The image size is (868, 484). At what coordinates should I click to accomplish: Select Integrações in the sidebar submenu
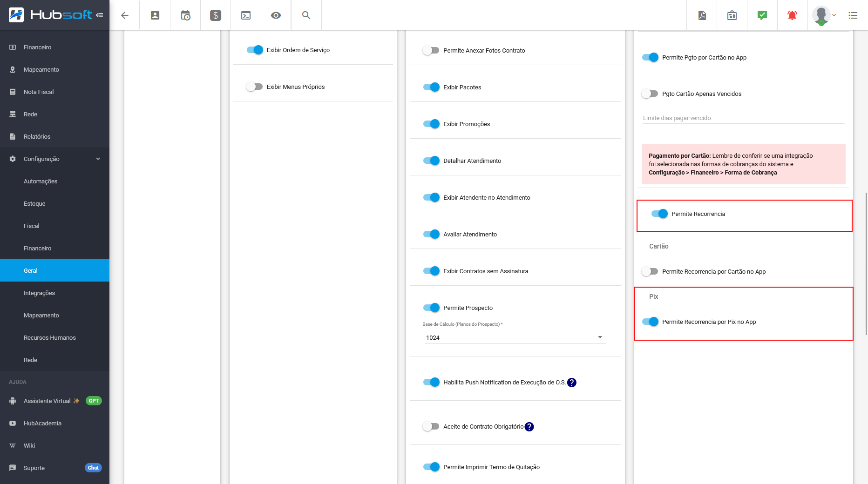tap(39, 293)
